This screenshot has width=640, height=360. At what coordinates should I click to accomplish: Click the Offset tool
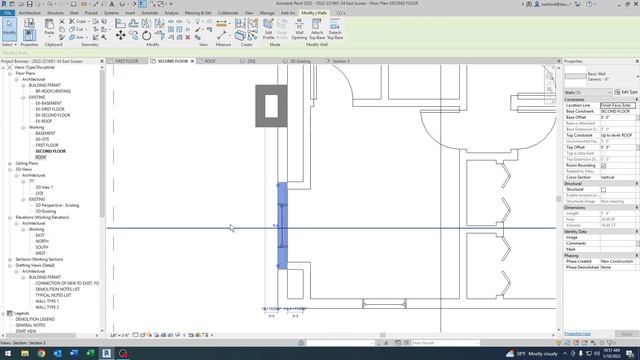click(x=133, y=23)
